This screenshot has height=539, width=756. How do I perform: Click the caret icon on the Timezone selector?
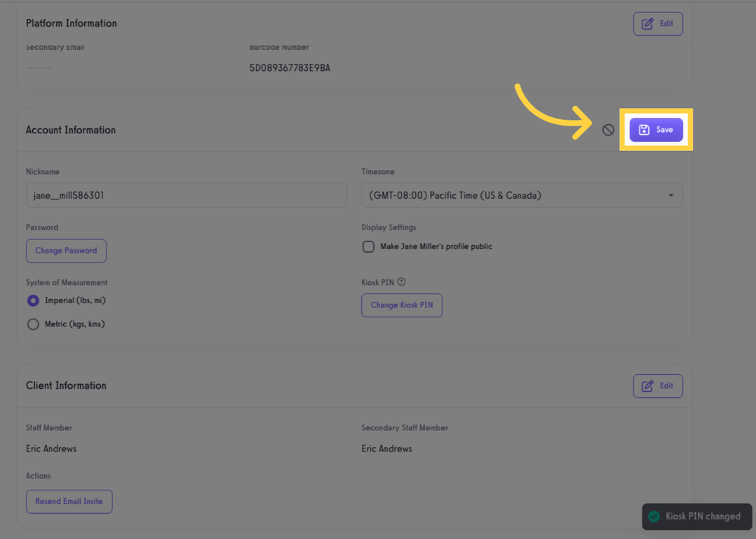point(672,194)
